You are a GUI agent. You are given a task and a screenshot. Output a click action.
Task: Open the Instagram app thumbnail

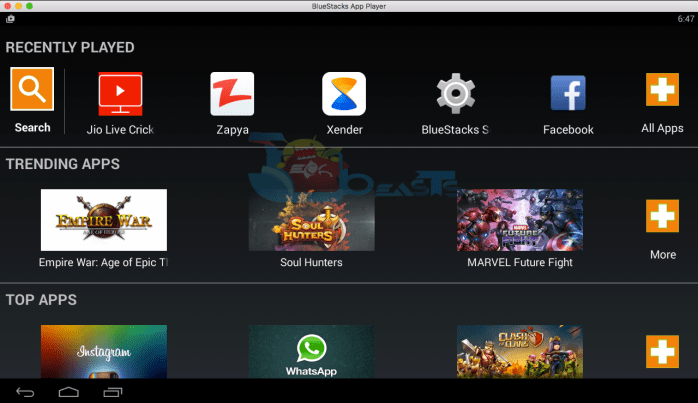coord(104,352)
